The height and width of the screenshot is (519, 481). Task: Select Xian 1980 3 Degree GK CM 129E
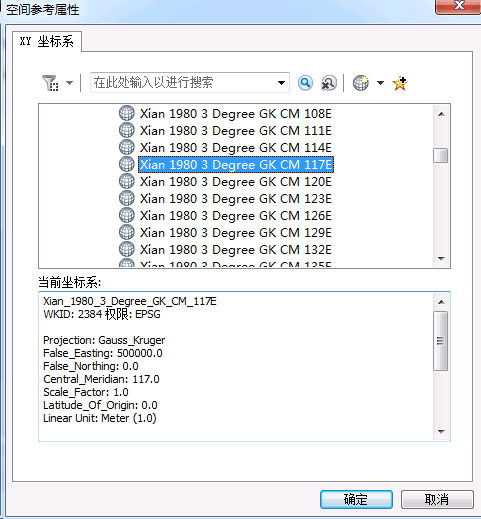tap(236, 233)
